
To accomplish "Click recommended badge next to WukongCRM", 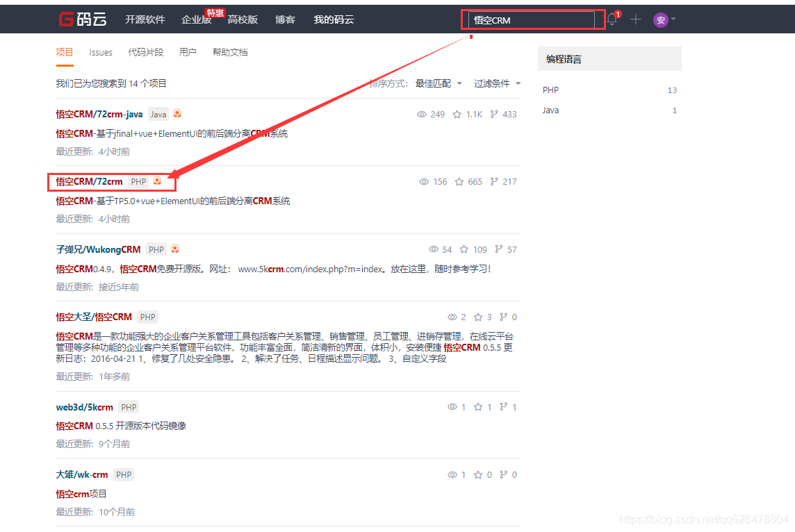I will pos(175,249).
